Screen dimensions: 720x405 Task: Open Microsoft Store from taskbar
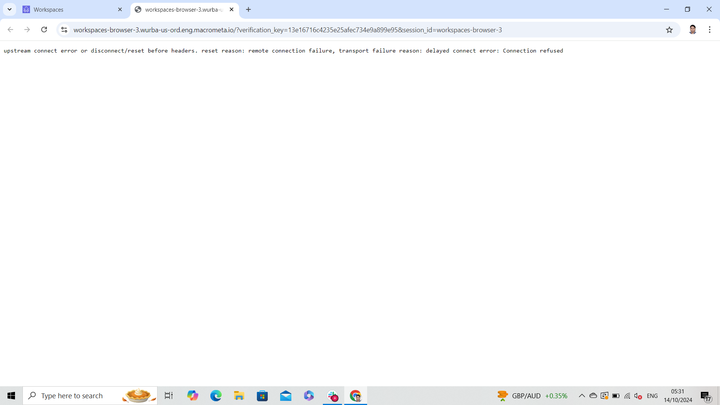pyautogui.click(x=262, y=395)
